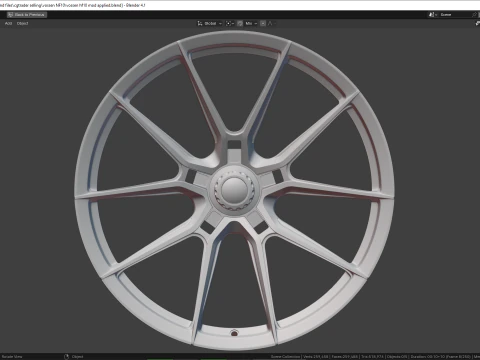The height and width of the screenshot is (360, 480).
Task: Open the snap options dropdown
Action: (x=251, y=23)
